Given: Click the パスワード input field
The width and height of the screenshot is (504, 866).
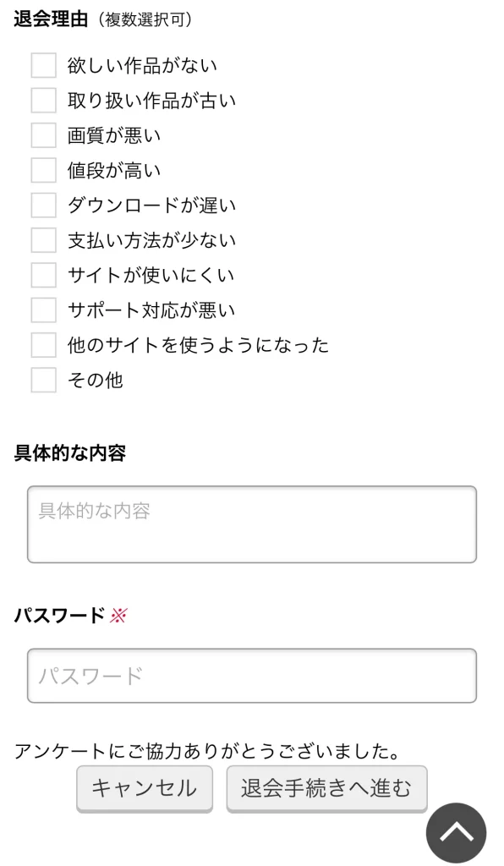Looking at the screenshot, I should coord(252,677).
